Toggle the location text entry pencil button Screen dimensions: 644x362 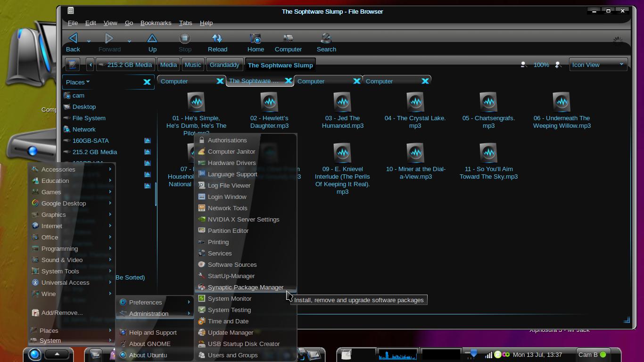(x=73, y=65)
